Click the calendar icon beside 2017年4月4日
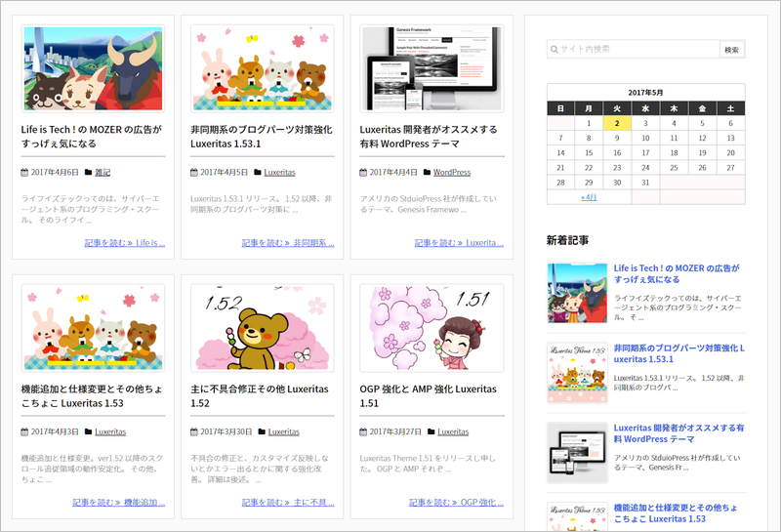This screenshot has height=532, width=781. click(x=363, y=173)
